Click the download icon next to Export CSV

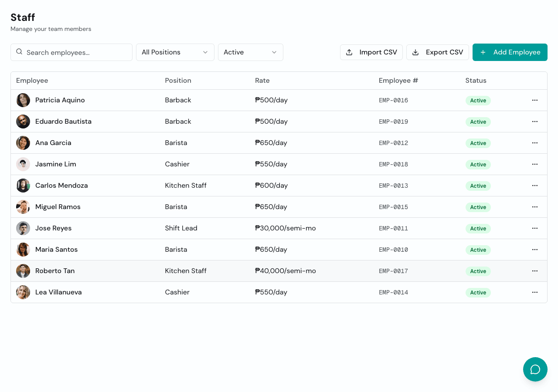click(415, 52)
